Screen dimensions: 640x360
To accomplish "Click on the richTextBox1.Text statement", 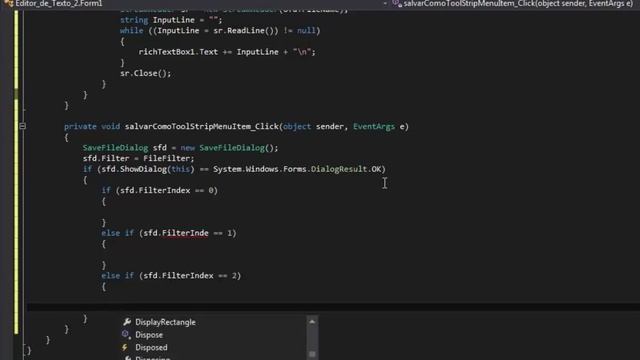I will pyautogui.click(x=227, y=52).
